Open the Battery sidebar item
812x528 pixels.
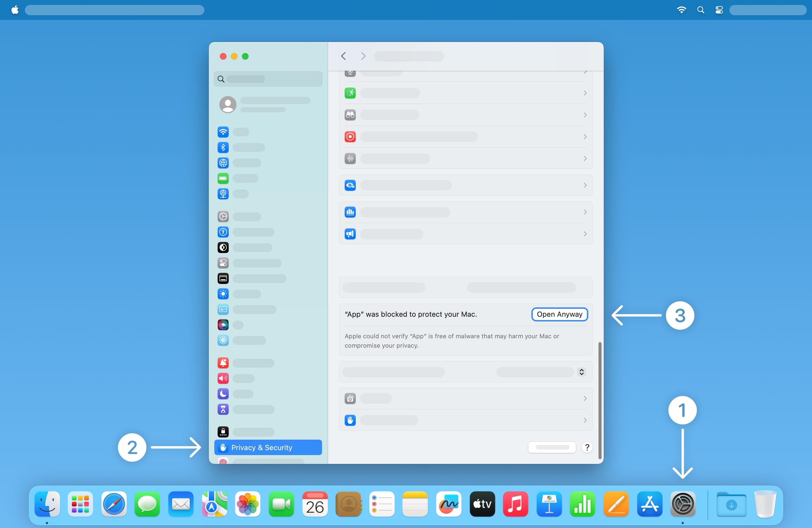(223, 178)
